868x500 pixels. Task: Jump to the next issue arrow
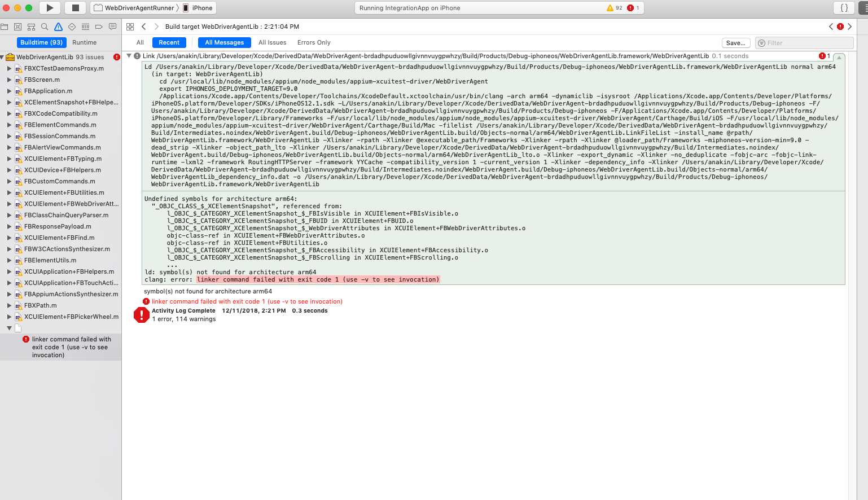click(x=849, y=27)
